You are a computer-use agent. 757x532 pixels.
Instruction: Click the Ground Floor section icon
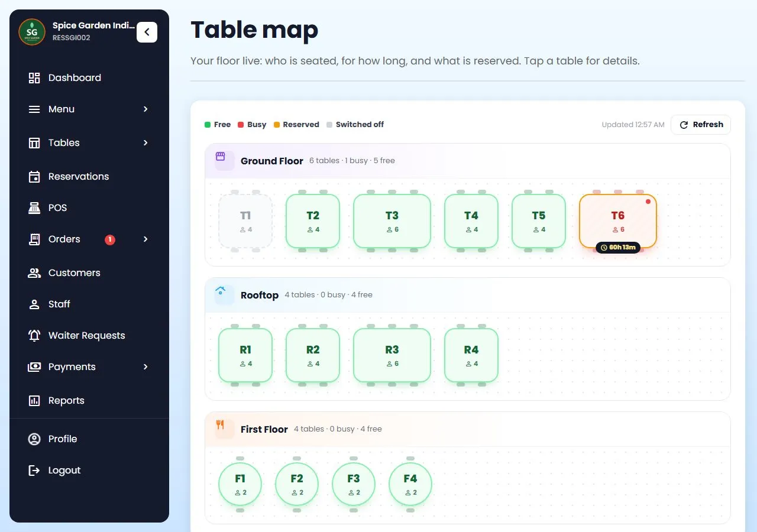click(x=221, y=157)
